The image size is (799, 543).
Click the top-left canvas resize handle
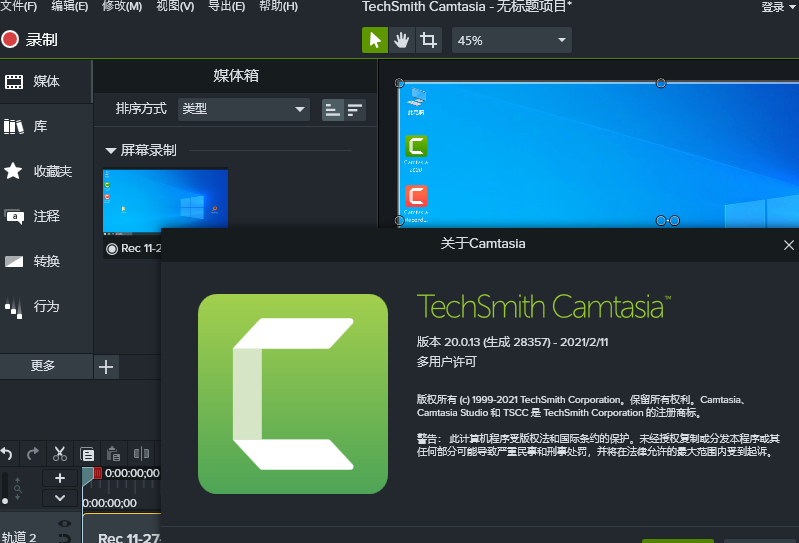(x=400, y=83)
